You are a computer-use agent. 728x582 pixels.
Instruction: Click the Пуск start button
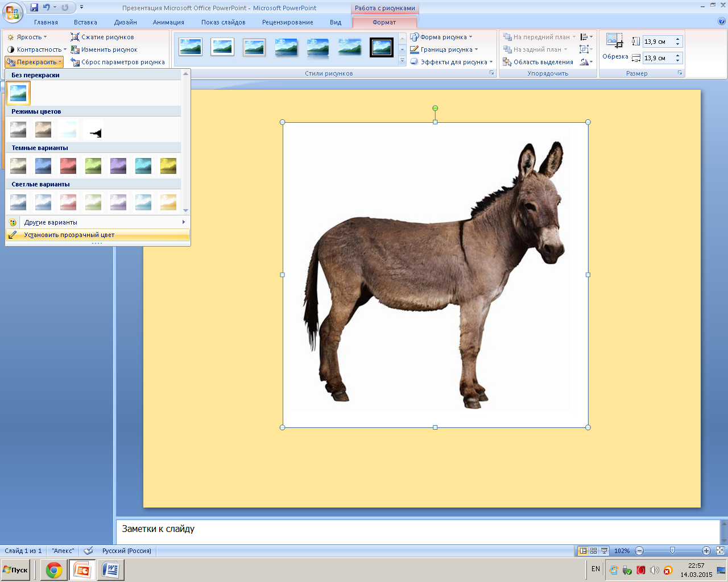15,569
